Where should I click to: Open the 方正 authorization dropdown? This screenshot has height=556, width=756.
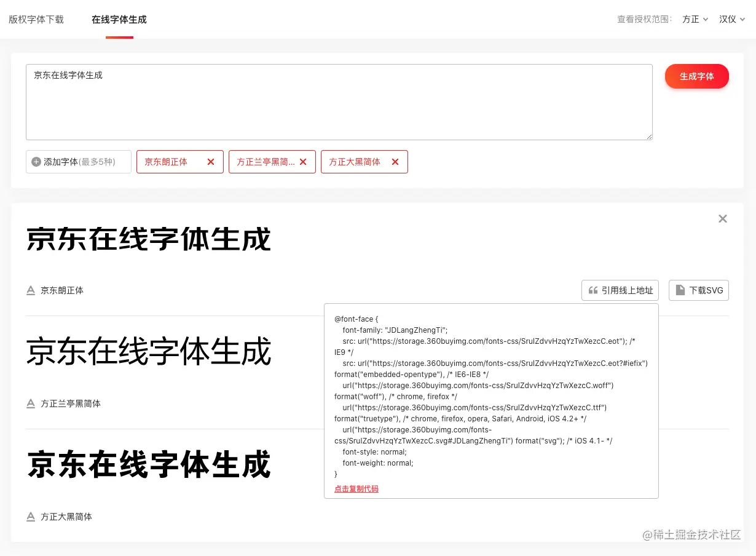(695, 19)
